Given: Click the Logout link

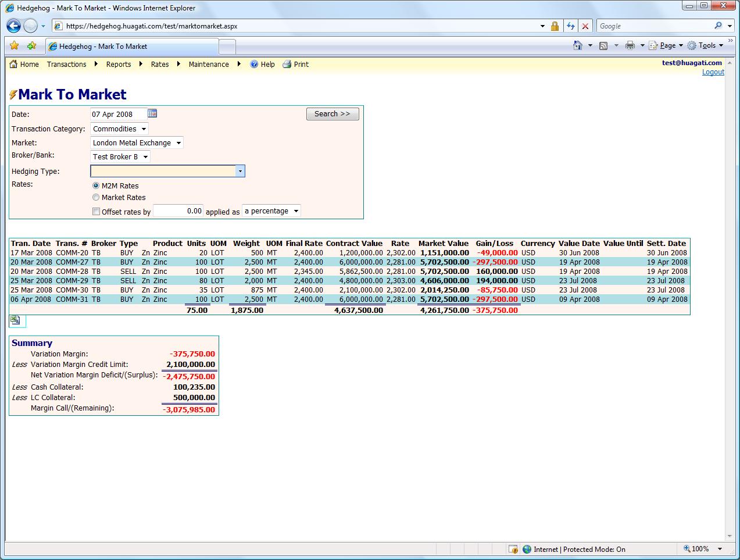Looking at the screenshot, I should [713, 72].
